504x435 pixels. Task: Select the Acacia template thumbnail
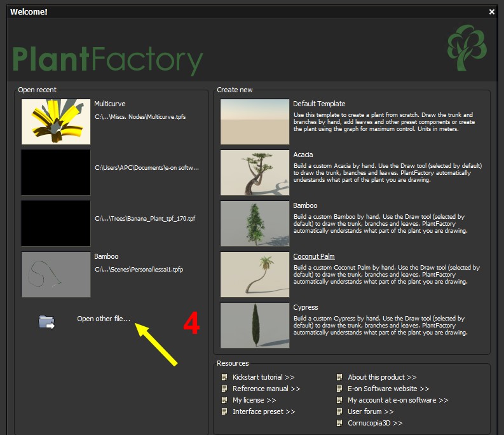coord(255,172)
